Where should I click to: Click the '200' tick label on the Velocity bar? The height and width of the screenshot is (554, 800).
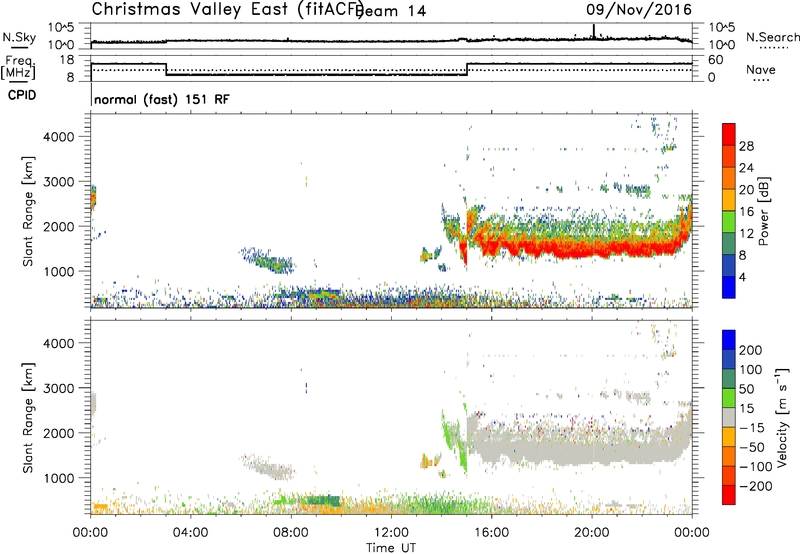click(751, 350)
